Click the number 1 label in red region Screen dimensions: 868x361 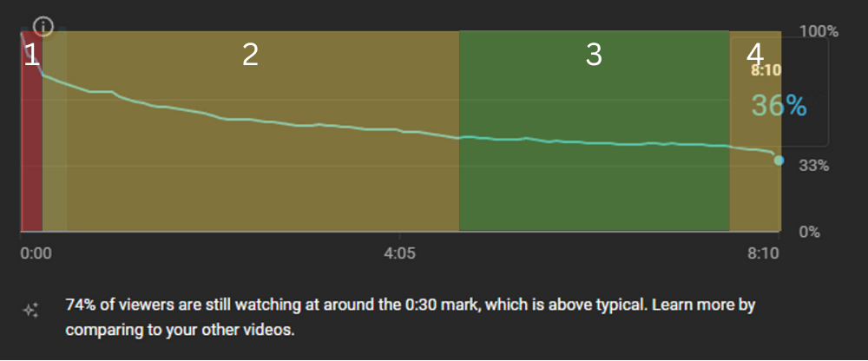30,56
